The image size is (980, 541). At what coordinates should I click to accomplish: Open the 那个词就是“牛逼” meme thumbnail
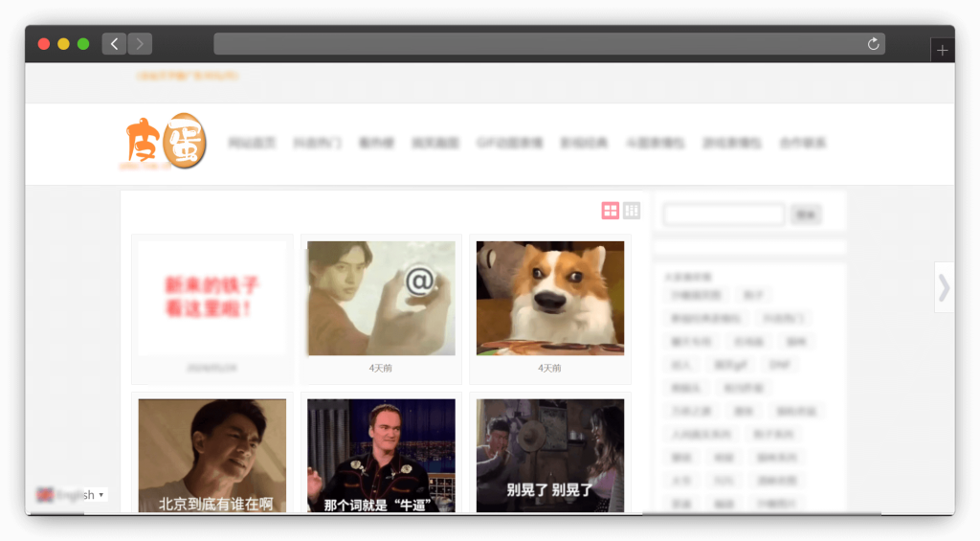click(x=381, y=456)
